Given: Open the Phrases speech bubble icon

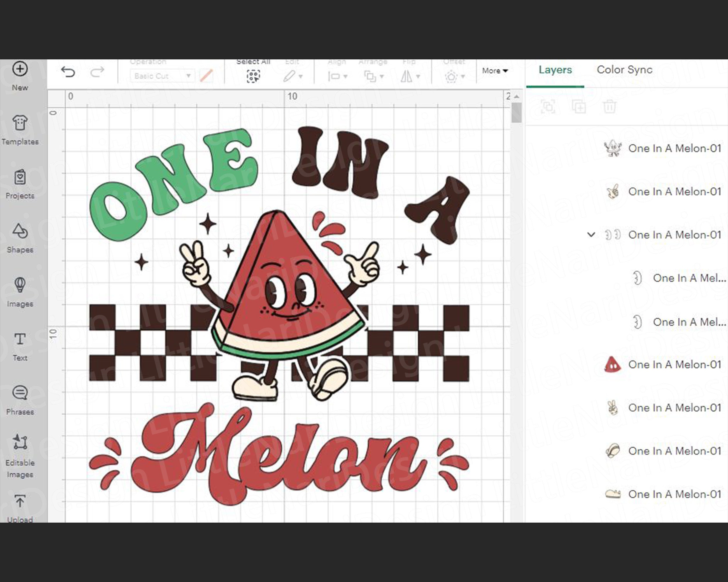Looking at the screenshot, I should pyautogui.click(x=20, y=393).
